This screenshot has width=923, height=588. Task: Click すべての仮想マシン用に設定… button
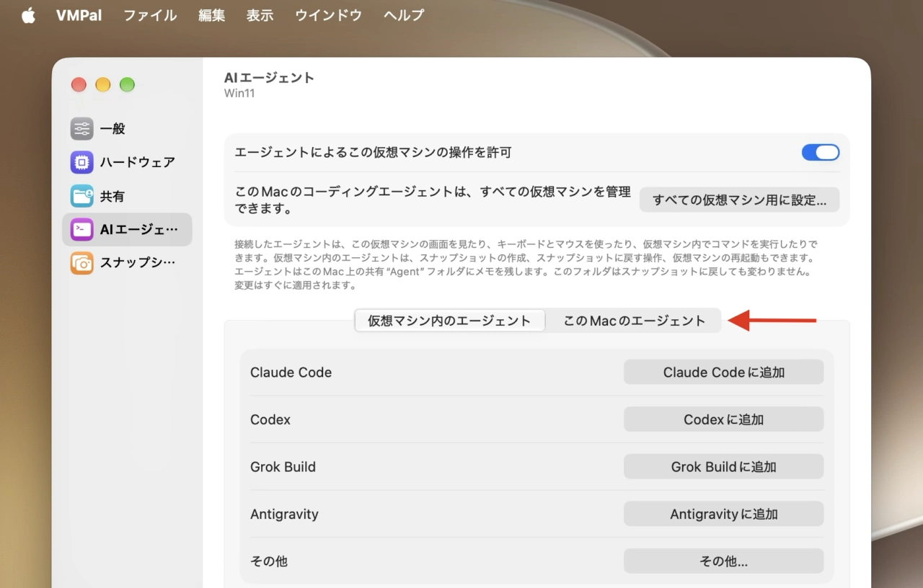739,200
